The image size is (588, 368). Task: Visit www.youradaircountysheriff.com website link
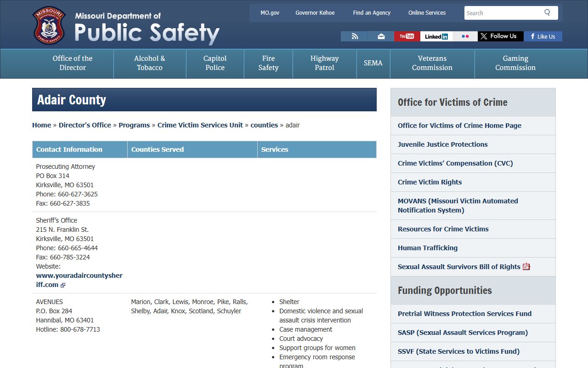79,280
